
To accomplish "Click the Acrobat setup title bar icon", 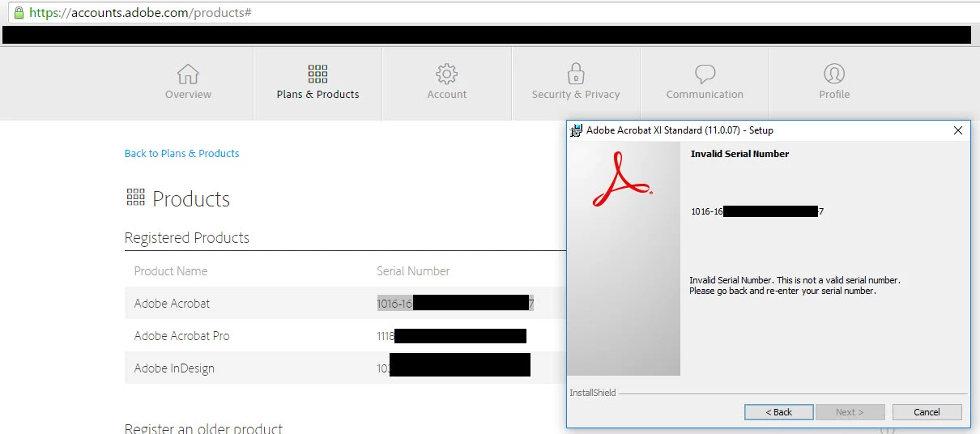I will click(x=577, y=130).
